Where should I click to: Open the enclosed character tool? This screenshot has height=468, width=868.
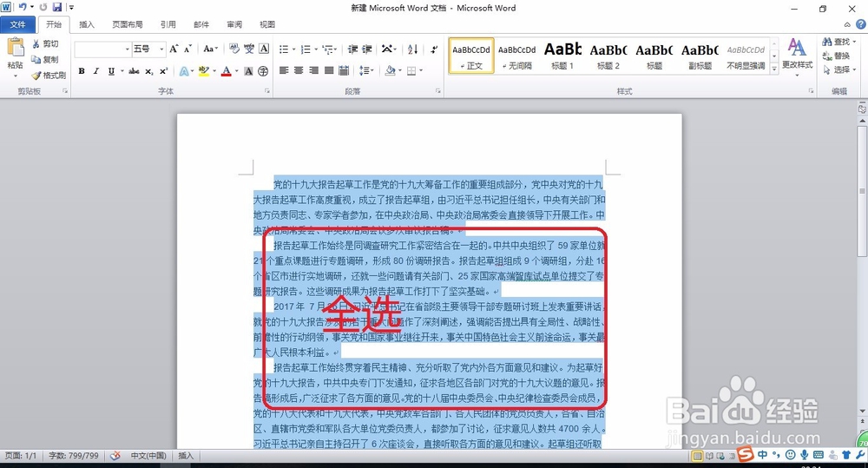(x=263, y=71)
